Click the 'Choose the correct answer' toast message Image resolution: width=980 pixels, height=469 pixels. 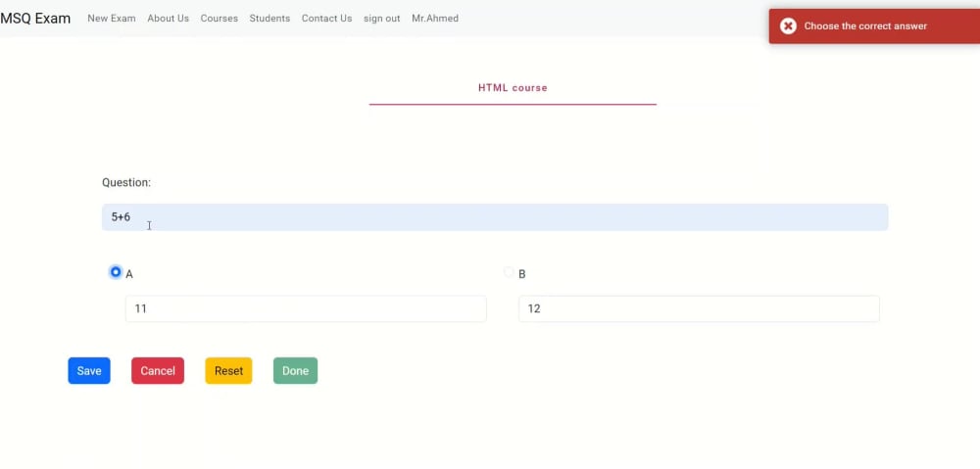(865, 26)
